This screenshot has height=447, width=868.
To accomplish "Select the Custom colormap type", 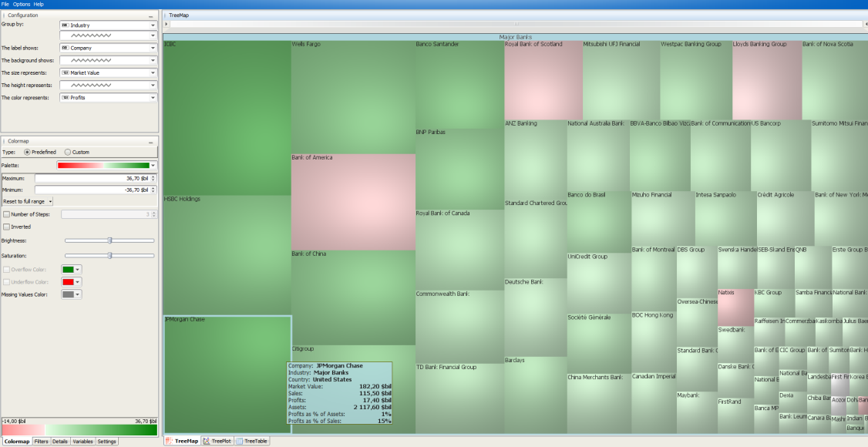I will pyautogui.click(x=68, y=152).
